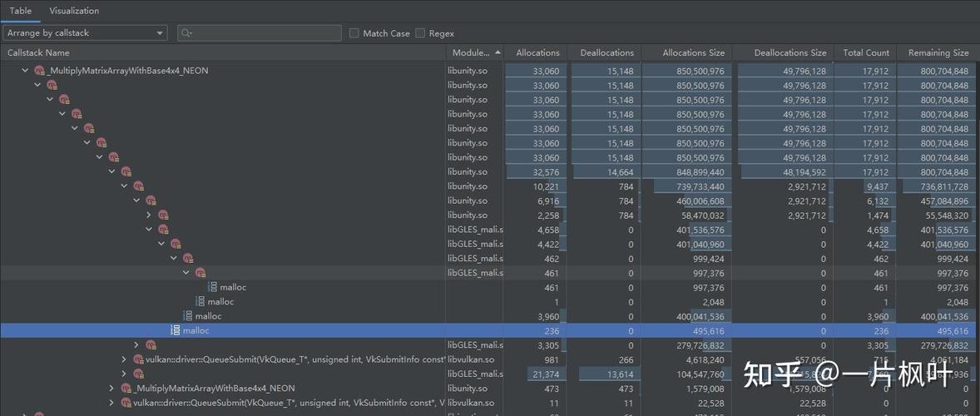980x416 pixels.
Task: Select the Table tab
Action: pos(21,11)
